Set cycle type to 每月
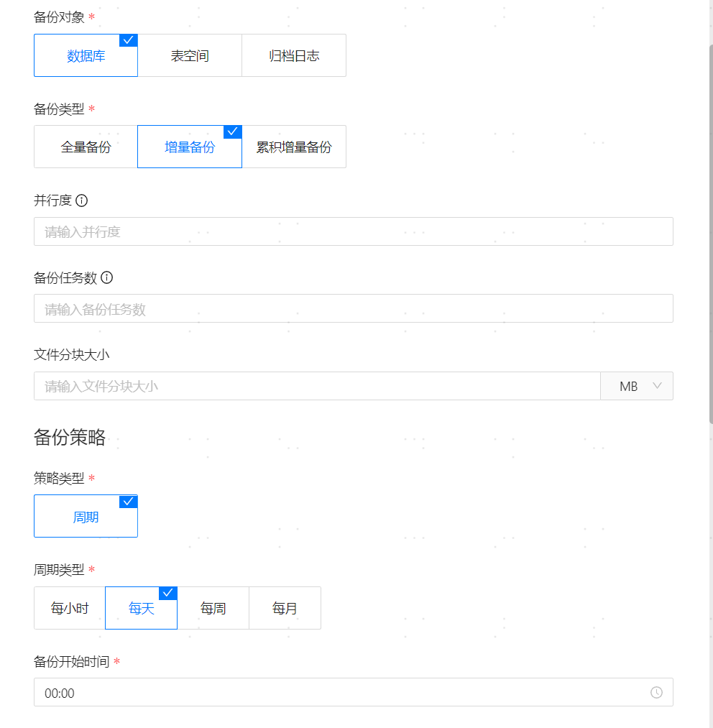The width and height of the screenshot is (713, 728). pos(285,609)
